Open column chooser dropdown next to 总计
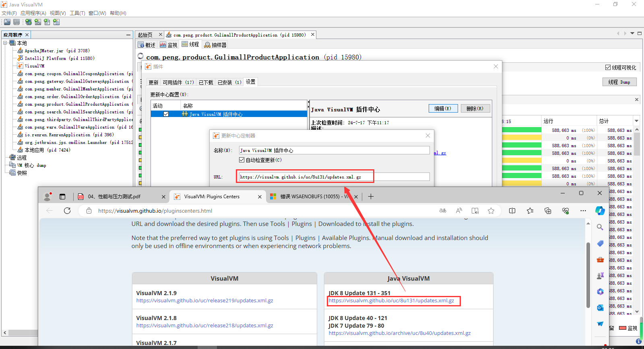This screenshot has width=644, height=349. (x=636, y=121)
